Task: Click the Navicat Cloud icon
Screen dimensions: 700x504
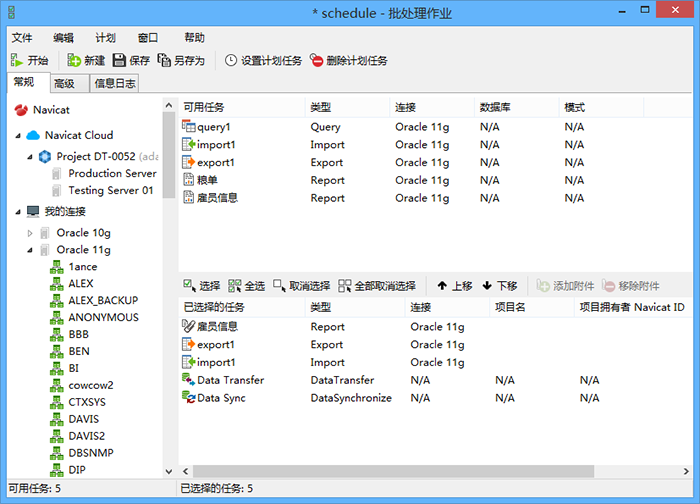Action: [x=33, y=135]
